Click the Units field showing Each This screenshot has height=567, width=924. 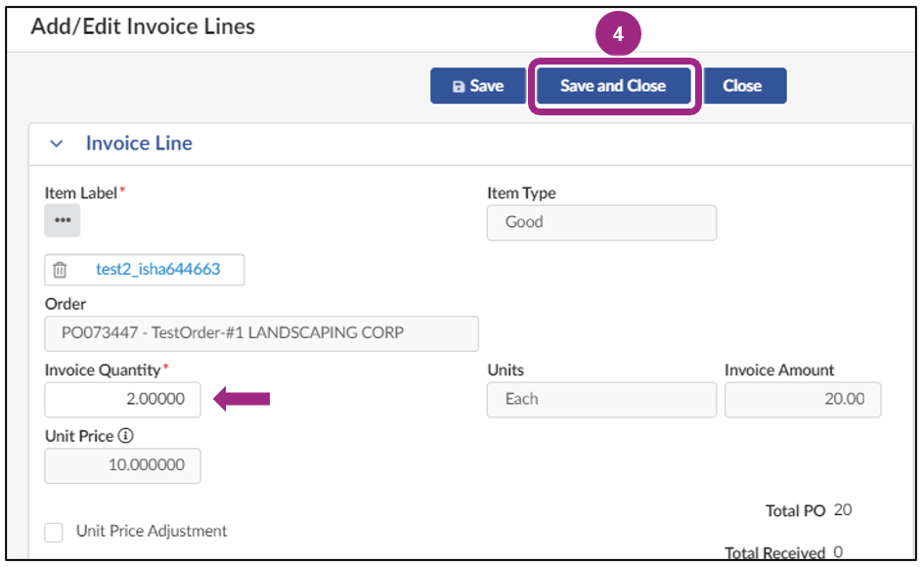click(x=600, y=399)
